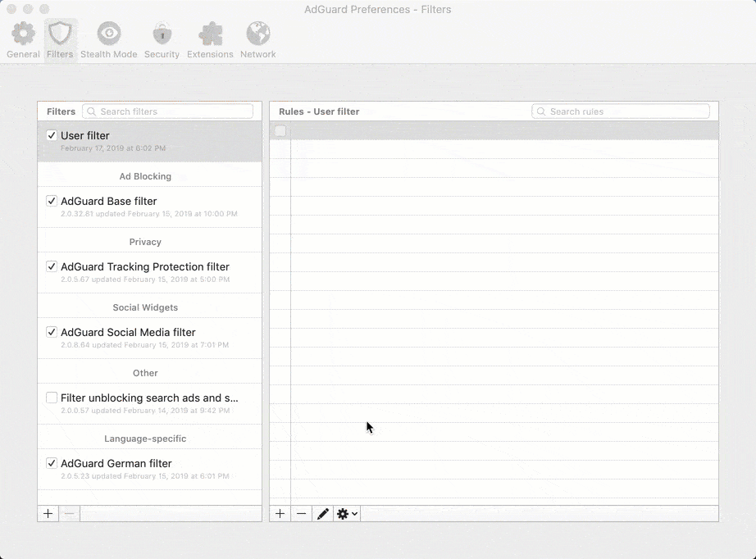This screenshot has height=559, width=756.
Task: Focus the Search filters field
Action: coord(168,111)
